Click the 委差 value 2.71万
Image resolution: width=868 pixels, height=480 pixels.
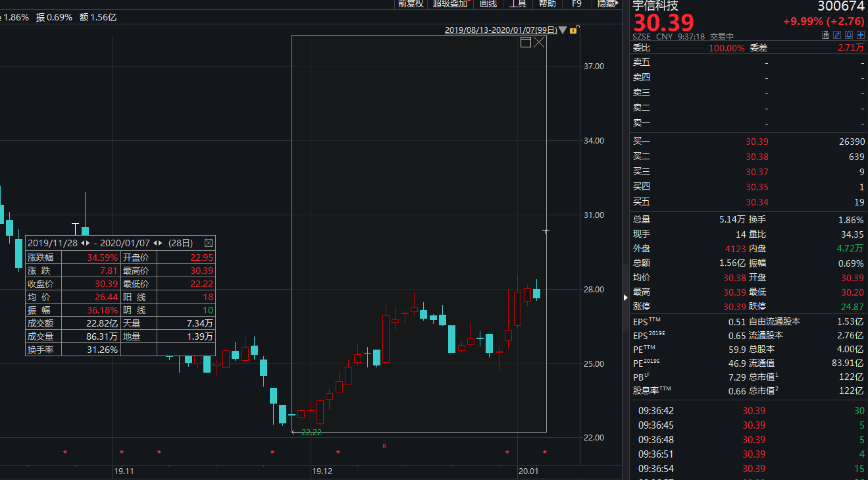[x=851, y=48]
